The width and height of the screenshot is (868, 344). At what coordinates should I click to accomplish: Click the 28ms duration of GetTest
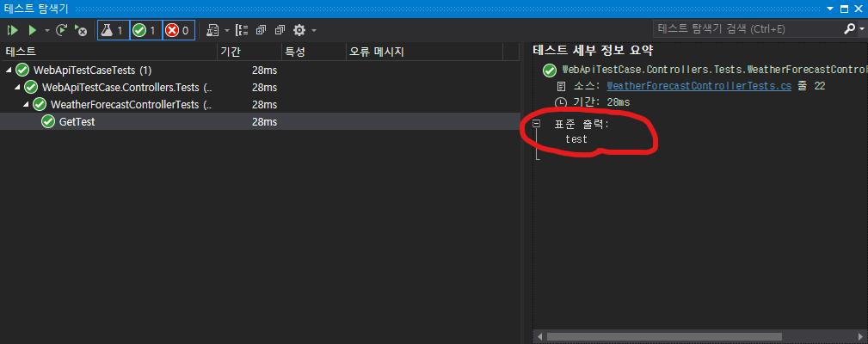tap(264, 121)
